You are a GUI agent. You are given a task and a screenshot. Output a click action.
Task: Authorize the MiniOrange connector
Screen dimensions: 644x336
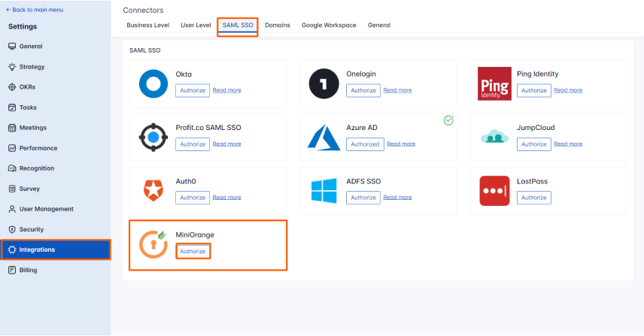point(193,251)
